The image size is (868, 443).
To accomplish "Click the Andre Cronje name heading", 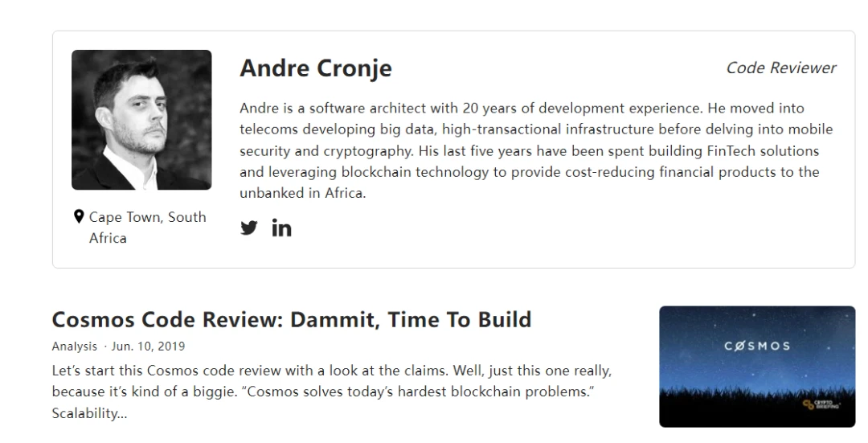I will click(316, 68).
